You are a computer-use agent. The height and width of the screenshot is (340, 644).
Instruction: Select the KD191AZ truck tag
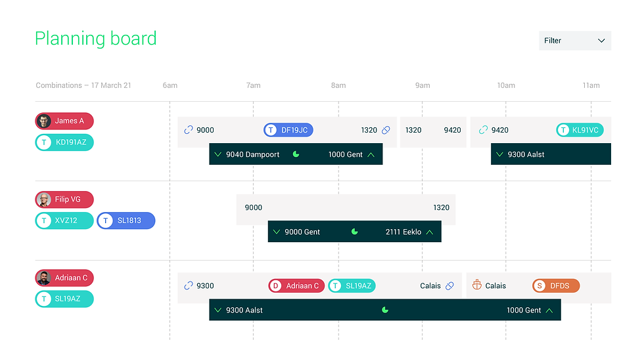(64, 142)
